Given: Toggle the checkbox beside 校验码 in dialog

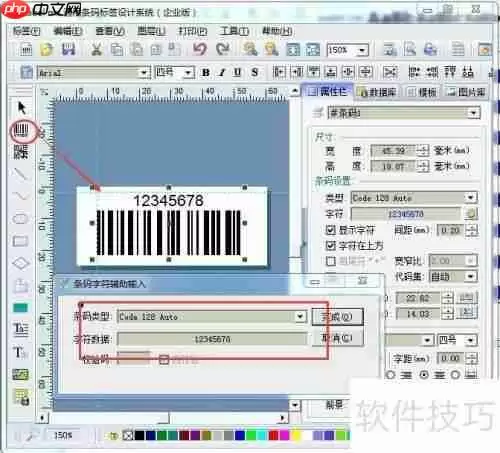Looking at the screenshot, I should (164, 360).
